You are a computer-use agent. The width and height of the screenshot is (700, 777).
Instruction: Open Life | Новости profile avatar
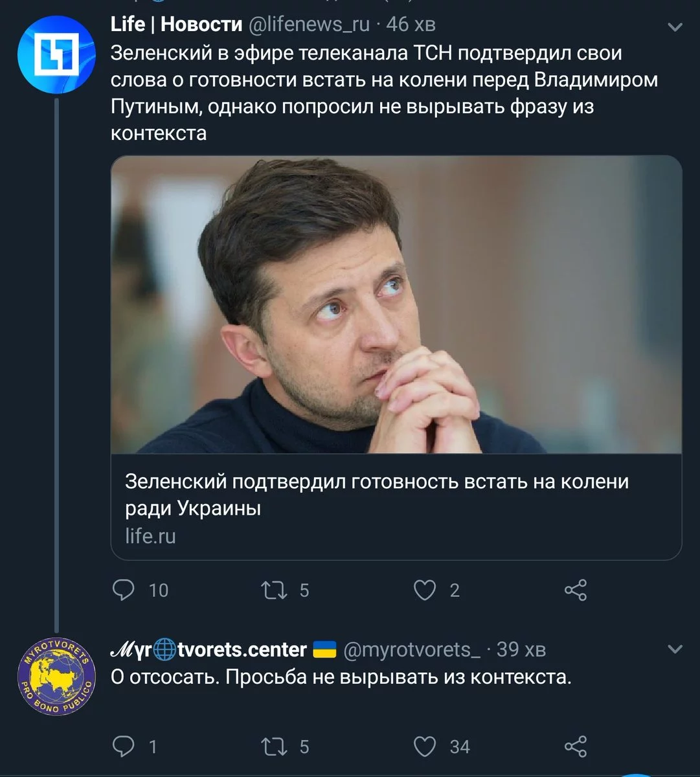(56, 55)
